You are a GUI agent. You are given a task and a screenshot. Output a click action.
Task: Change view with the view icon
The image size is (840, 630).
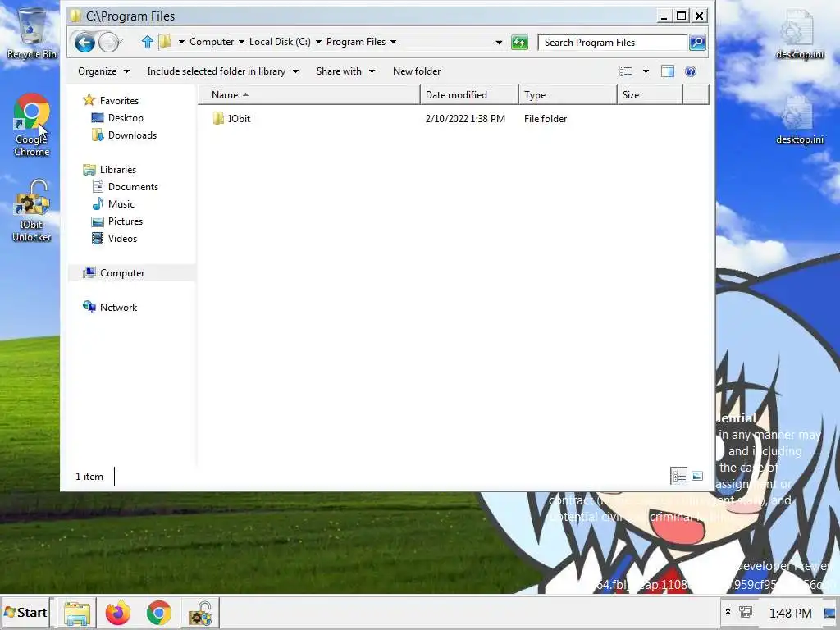626,71
